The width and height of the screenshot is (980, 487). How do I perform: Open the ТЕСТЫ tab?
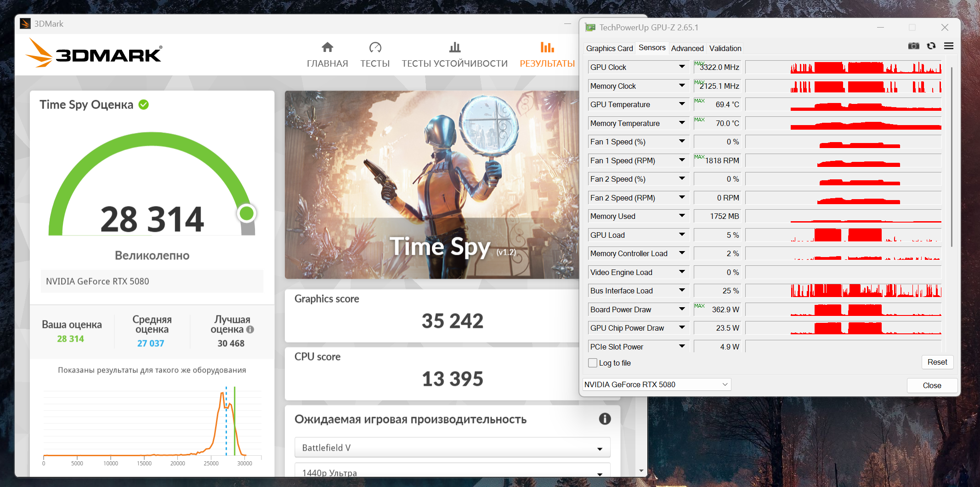click(375, 55)
